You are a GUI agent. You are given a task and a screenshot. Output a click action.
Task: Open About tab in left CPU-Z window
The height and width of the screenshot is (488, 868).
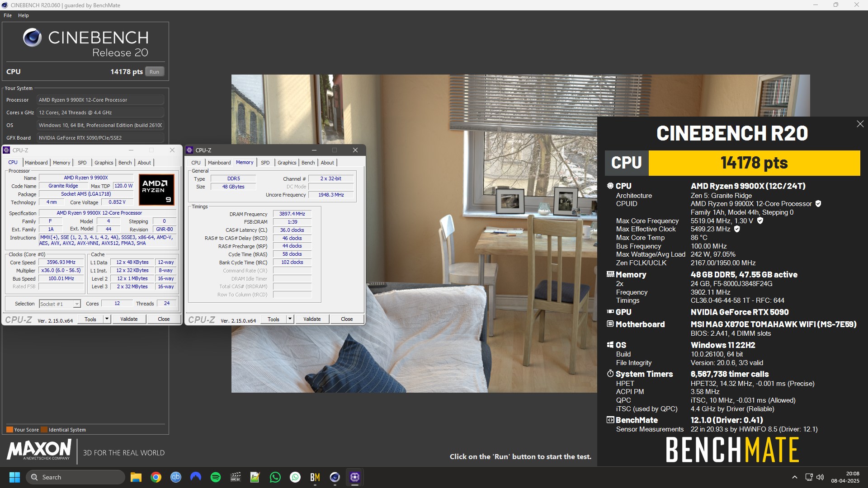point(144,163)
